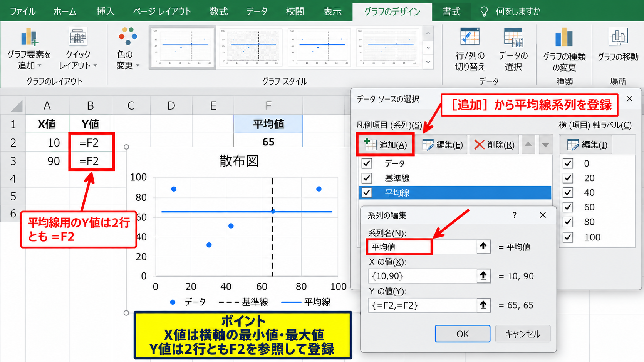
Task: Switch to the 数式 tab
Action: (x=218, y=11)
